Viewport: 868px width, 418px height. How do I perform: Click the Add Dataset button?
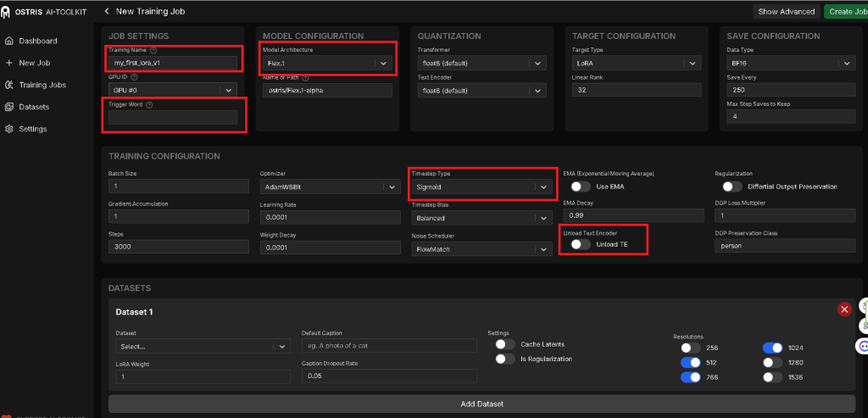(481, 404)
